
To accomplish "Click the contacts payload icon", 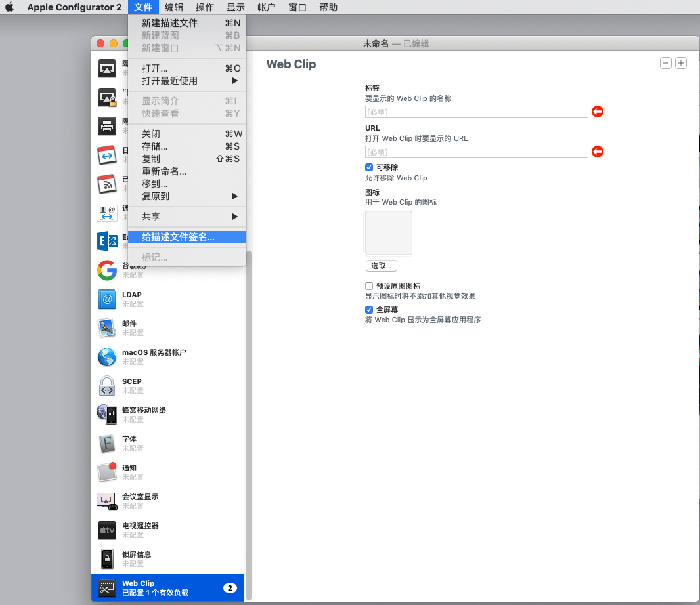I will [x=107, y=213].
